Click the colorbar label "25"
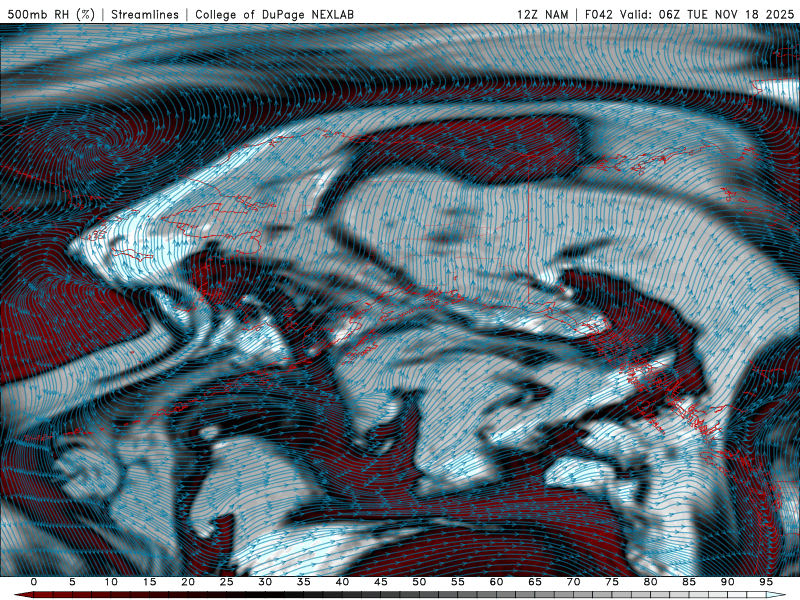Viewport: 800px width, 600px height. tap(227, 582)
